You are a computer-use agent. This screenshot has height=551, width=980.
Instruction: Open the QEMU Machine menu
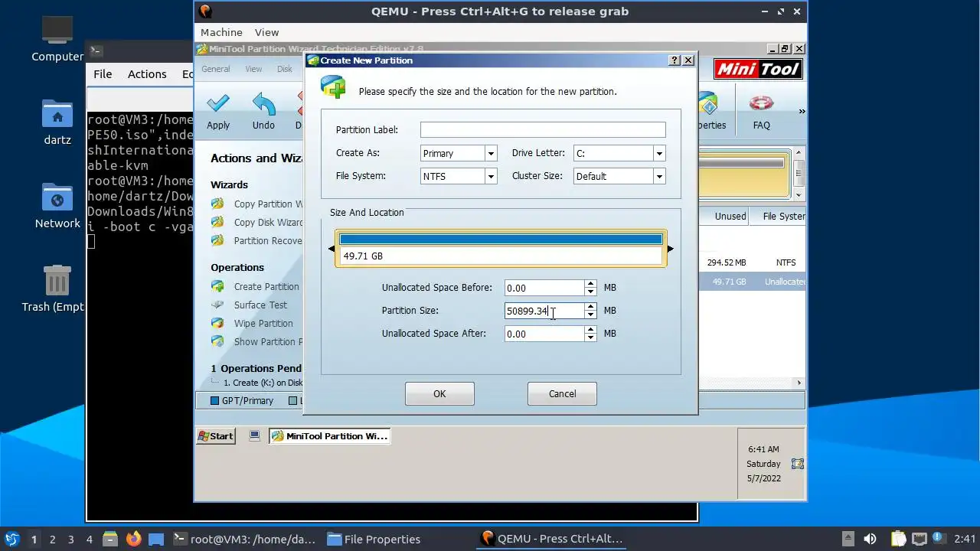point(221,32)
